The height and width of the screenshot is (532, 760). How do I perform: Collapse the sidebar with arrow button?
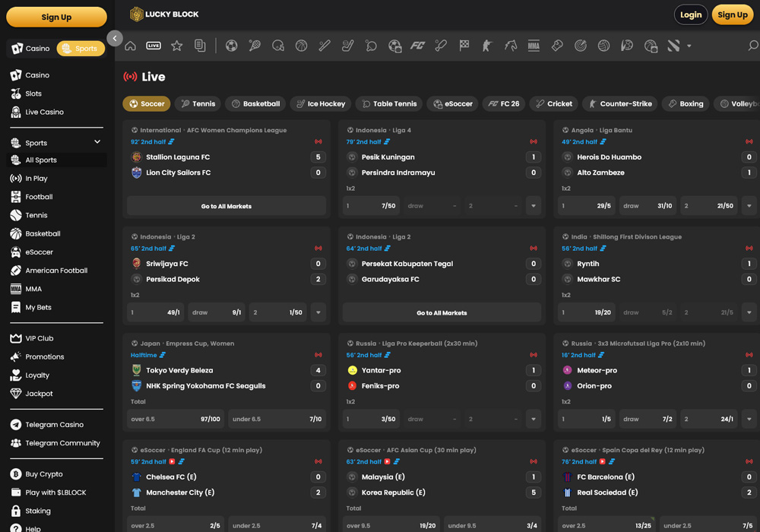tap(115, 38)
